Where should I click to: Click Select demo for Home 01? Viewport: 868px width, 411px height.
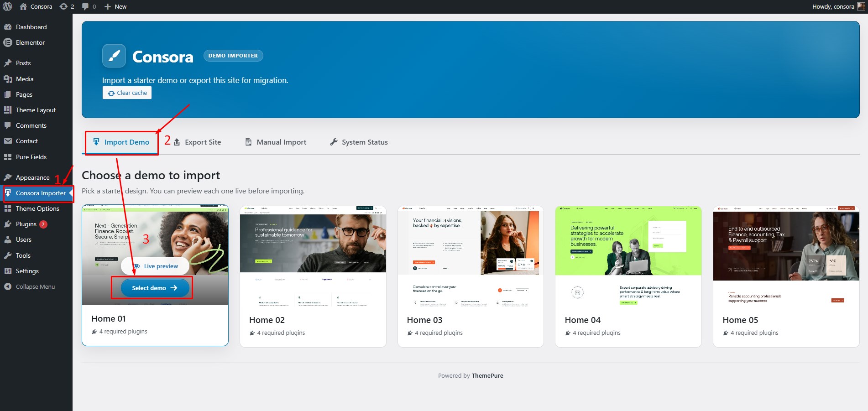[155, 288]
